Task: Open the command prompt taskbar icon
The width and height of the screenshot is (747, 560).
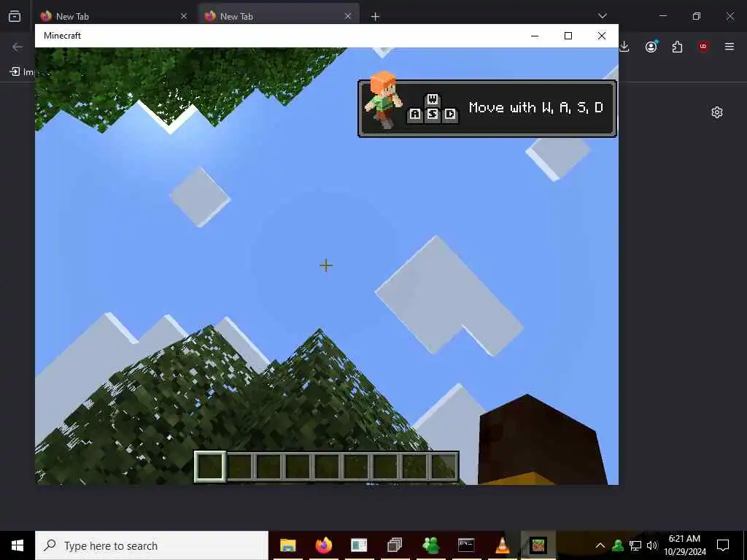Action: pos(466,545)
